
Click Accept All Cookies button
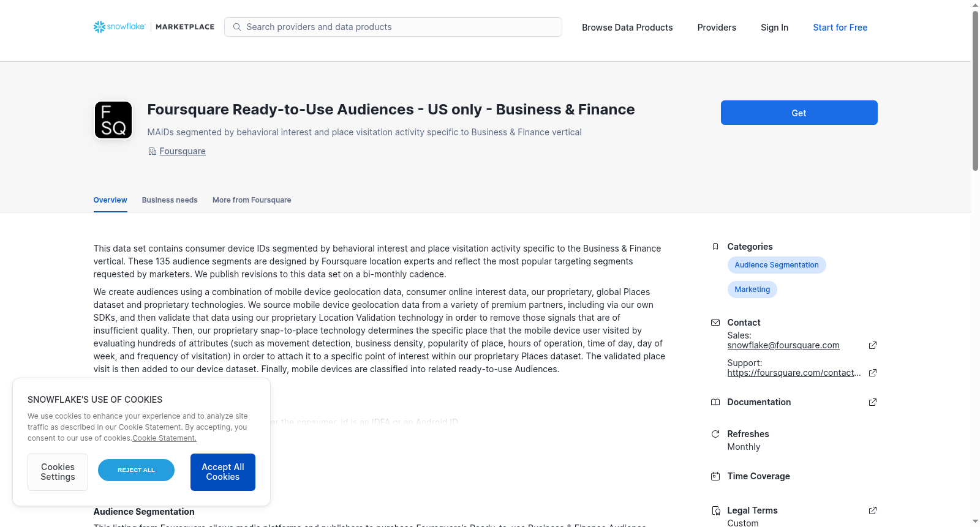[x=223, y=472]
